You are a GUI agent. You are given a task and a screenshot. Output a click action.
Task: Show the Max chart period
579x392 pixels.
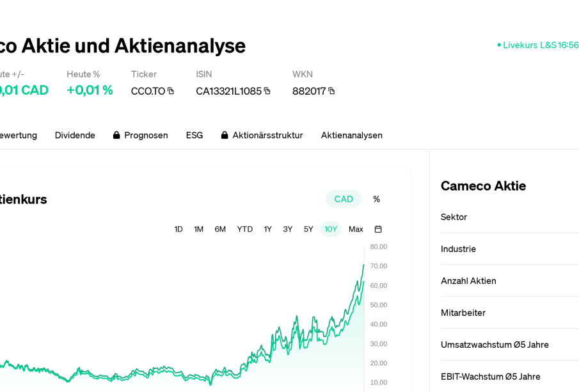tap(356, 229)
